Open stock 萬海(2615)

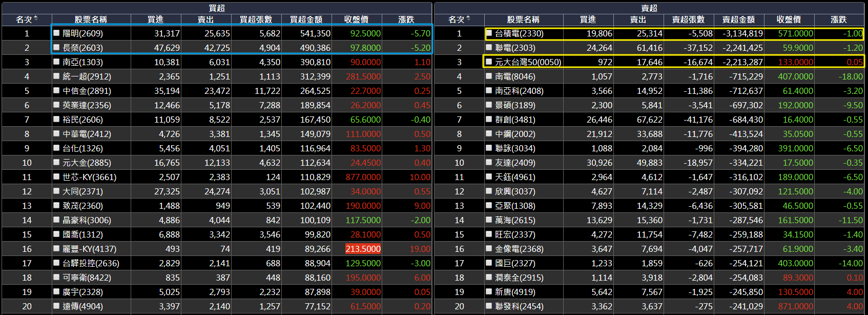click(x=515, y=220)
